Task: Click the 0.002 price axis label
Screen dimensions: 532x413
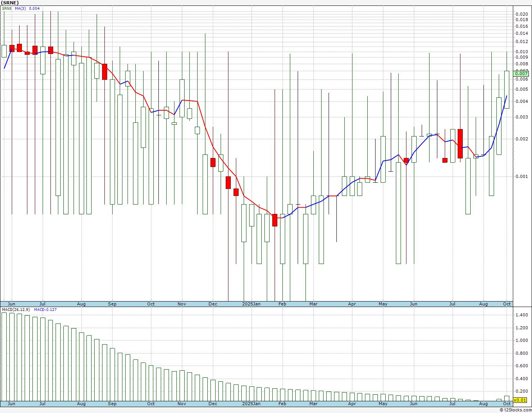Action: pyautogui.click(x=522, y=139)
